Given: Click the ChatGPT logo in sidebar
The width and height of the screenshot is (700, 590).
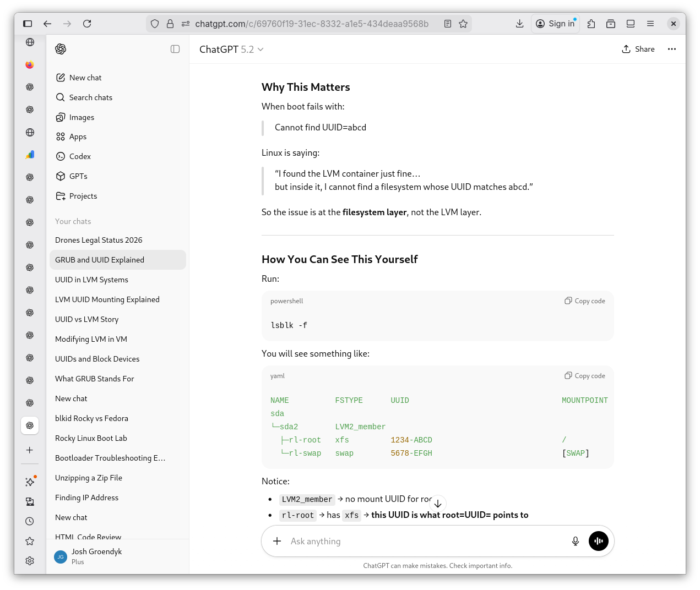Looking at the screenshot, I should coord(61,49).
